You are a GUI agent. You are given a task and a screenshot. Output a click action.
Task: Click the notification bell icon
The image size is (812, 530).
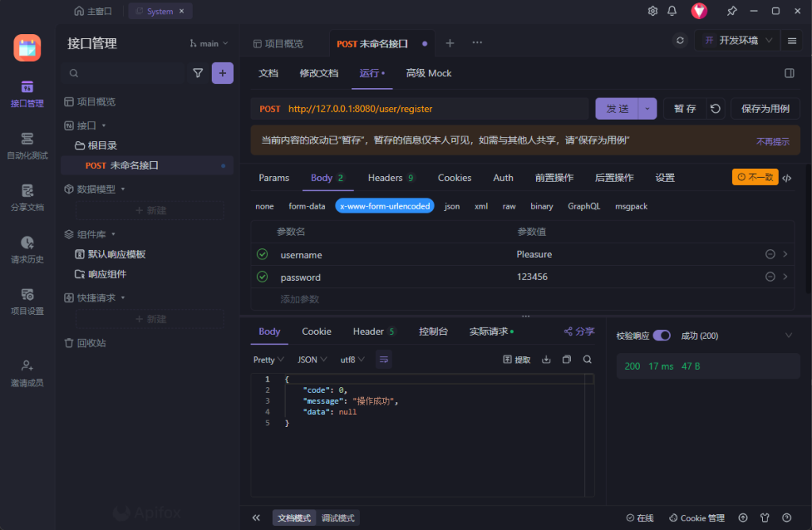pos(672,11)
